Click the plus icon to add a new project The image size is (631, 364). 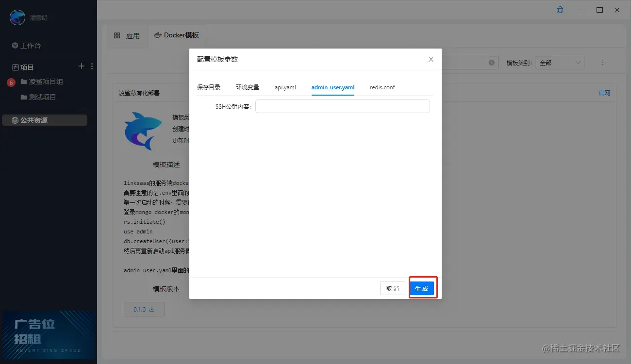coord(81,66)
